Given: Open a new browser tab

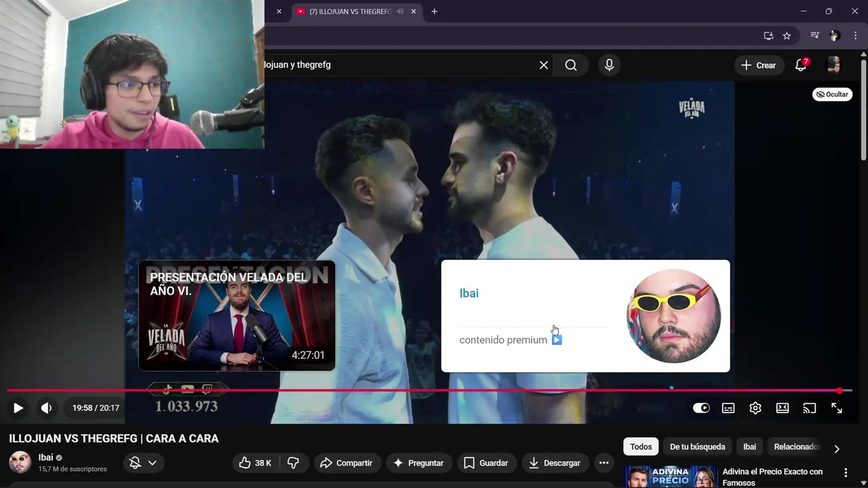Looking at the screenshot, I should 434,12.
